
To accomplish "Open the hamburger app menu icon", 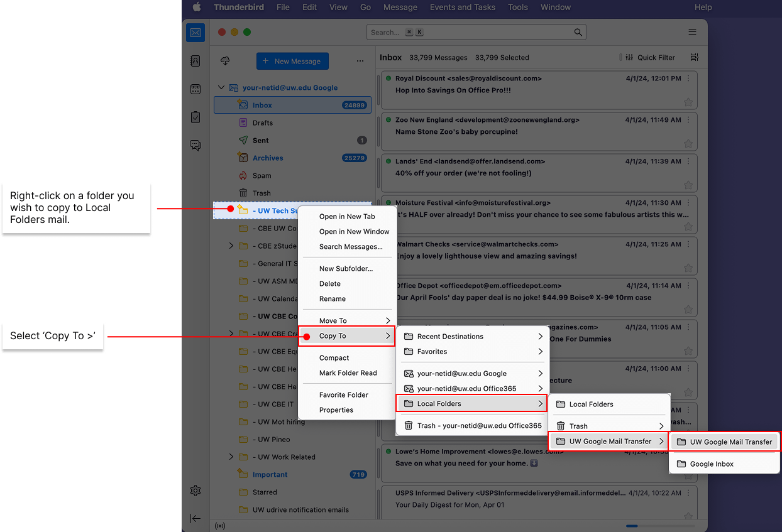I will [x=692, y=32].
